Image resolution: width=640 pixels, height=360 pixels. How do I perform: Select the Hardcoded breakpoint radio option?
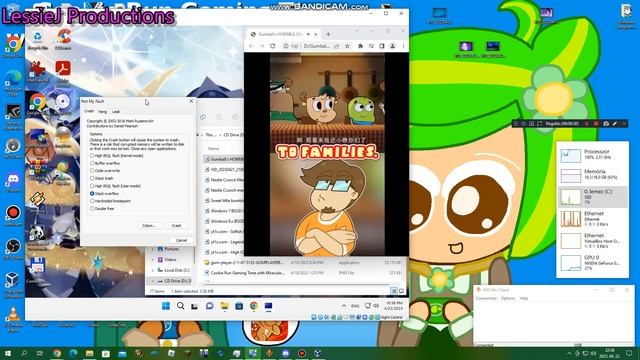(111, 201)
